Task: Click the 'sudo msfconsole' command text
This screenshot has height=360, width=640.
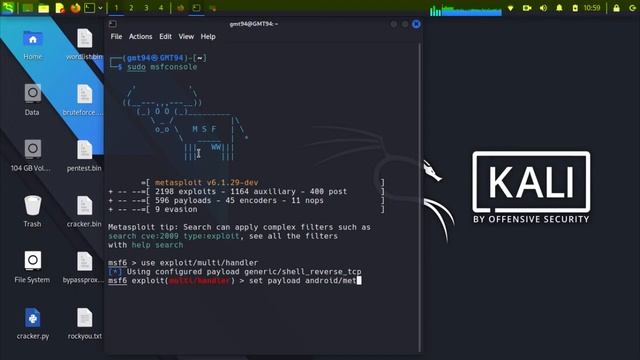Action: (x=162, y=67)
